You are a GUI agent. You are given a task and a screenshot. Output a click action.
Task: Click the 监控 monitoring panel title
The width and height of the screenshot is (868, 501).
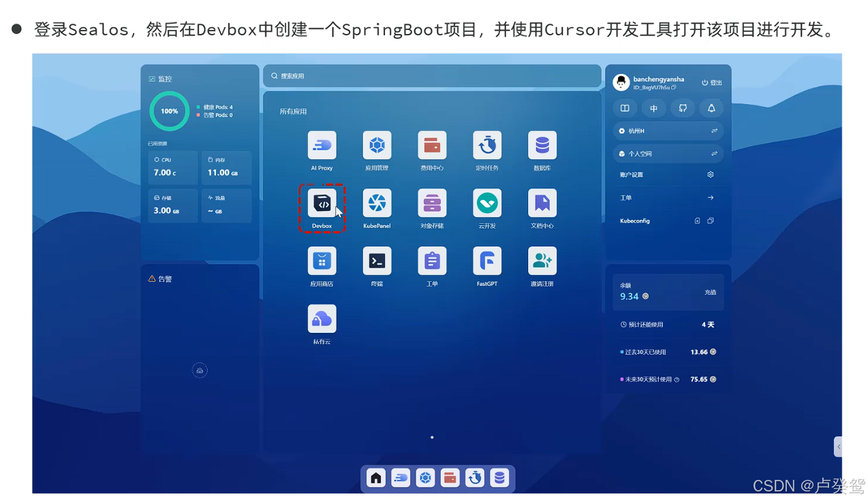(165, 79)
